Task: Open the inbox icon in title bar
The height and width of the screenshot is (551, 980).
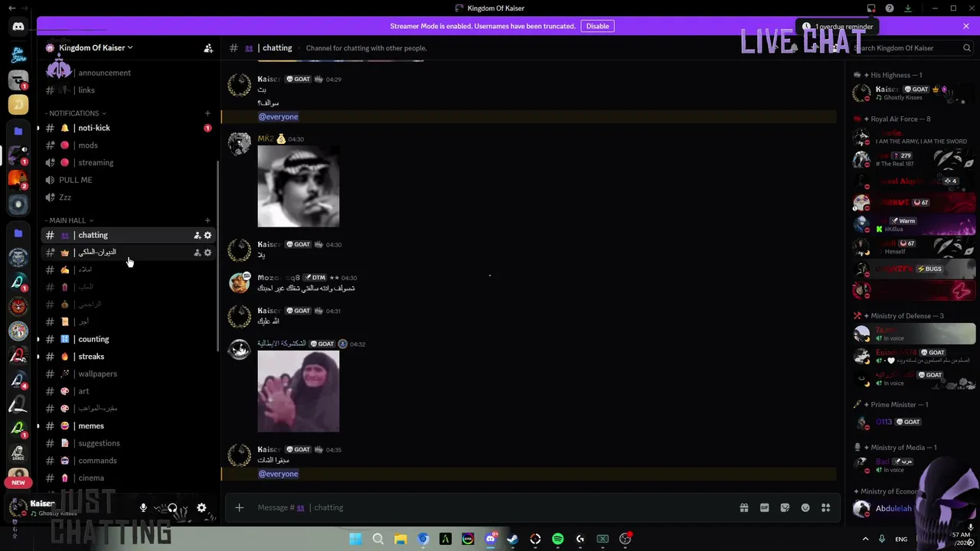Action: tap(871, 8)
